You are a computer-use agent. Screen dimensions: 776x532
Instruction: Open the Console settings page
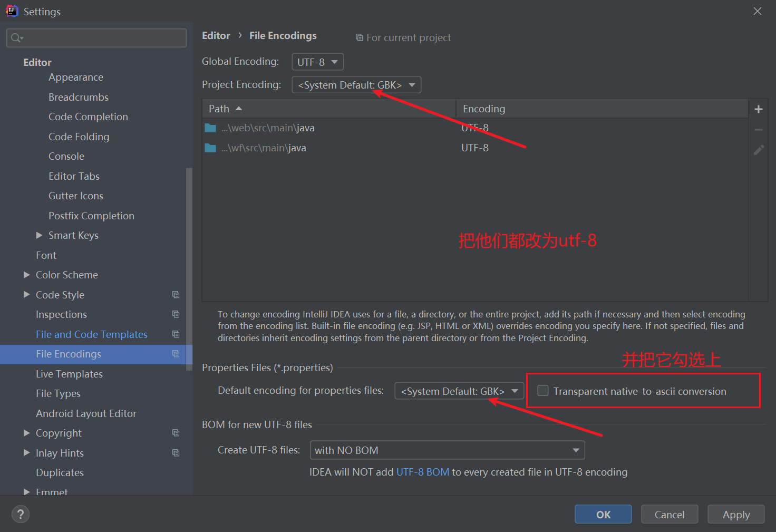coord(66,156)
